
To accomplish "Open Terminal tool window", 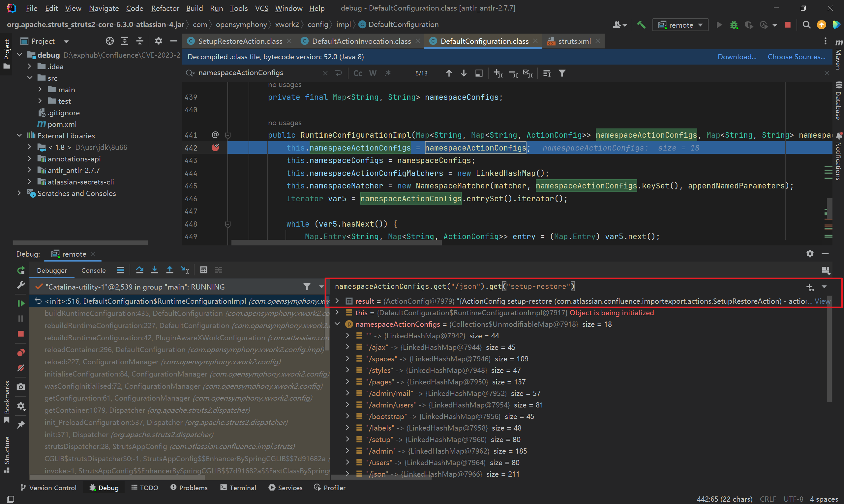I will click(x=238, y=488).
